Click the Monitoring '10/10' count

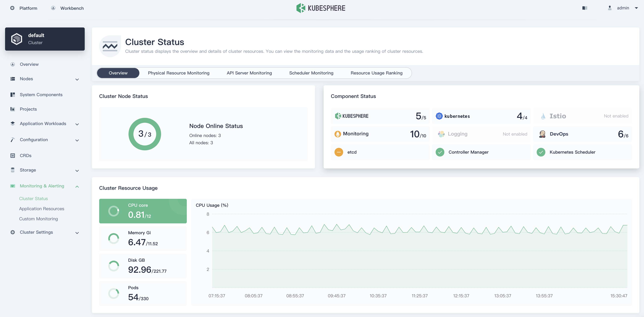418,134
